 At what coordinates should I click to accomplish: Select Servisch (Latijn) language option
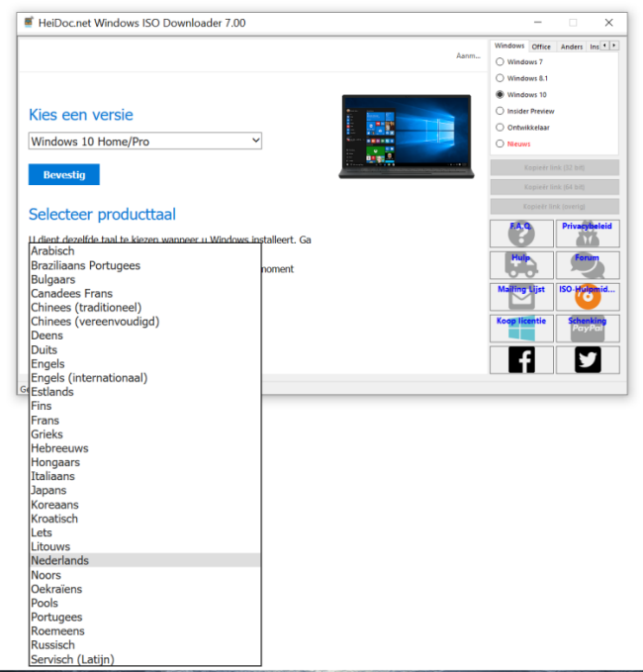point(145,659)
